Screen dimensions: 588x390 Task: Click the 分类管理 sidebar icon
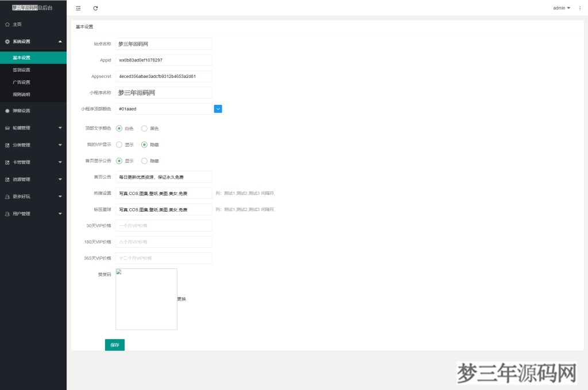8,145
